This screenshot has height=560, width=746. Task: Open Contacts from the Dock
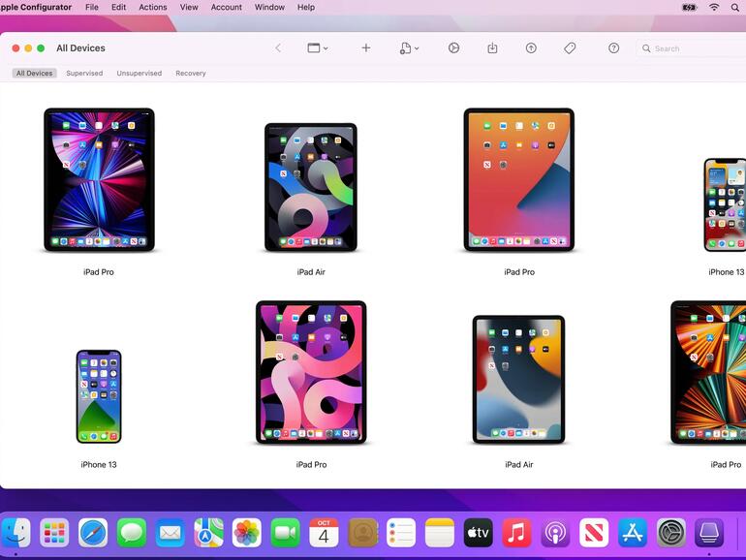point(362,533)
